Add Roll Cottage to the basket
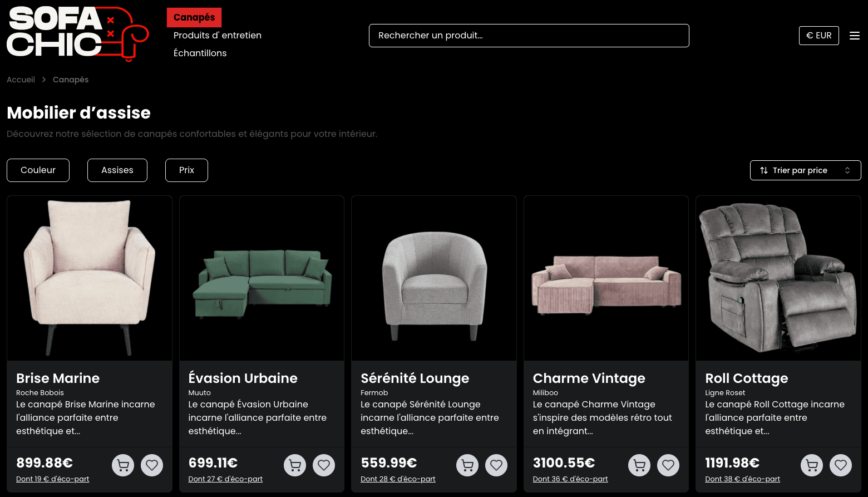Viewport: 868px width, 497px height. click(x=812, y=465)
